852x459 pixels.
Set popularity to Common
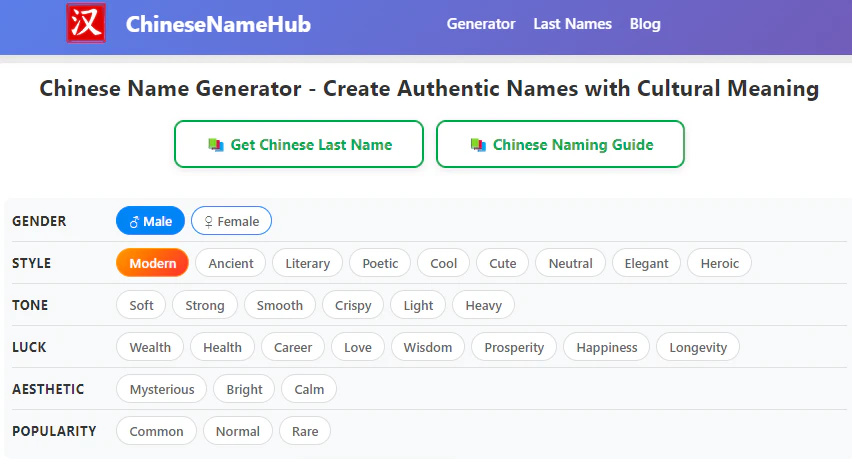click(156, 431)
